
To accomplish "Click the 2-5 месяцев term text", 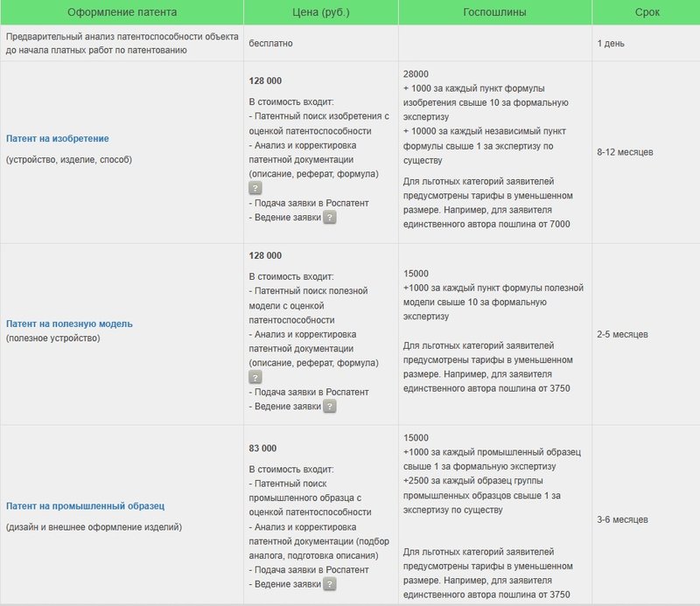I will point(622,335).
